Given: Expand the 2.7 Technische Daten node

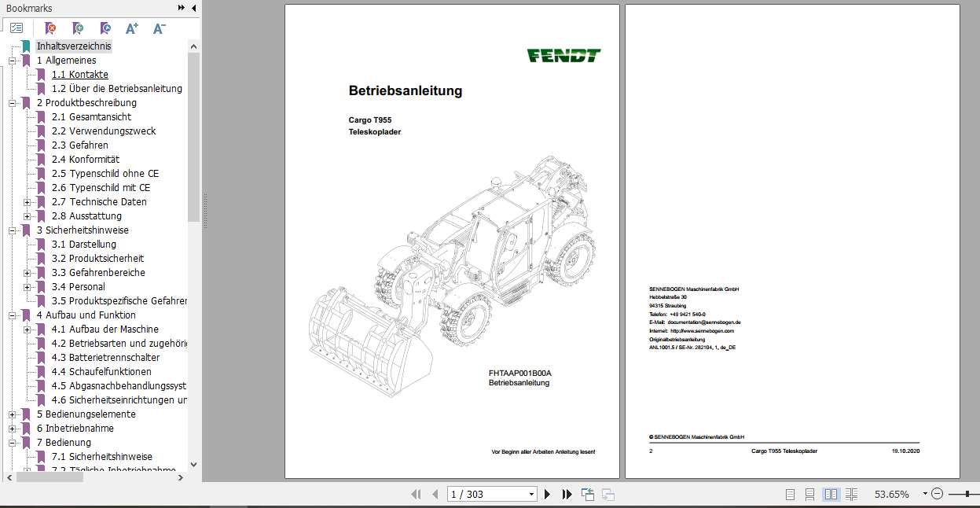Looking at the screenshot, I should click(28, 202).
